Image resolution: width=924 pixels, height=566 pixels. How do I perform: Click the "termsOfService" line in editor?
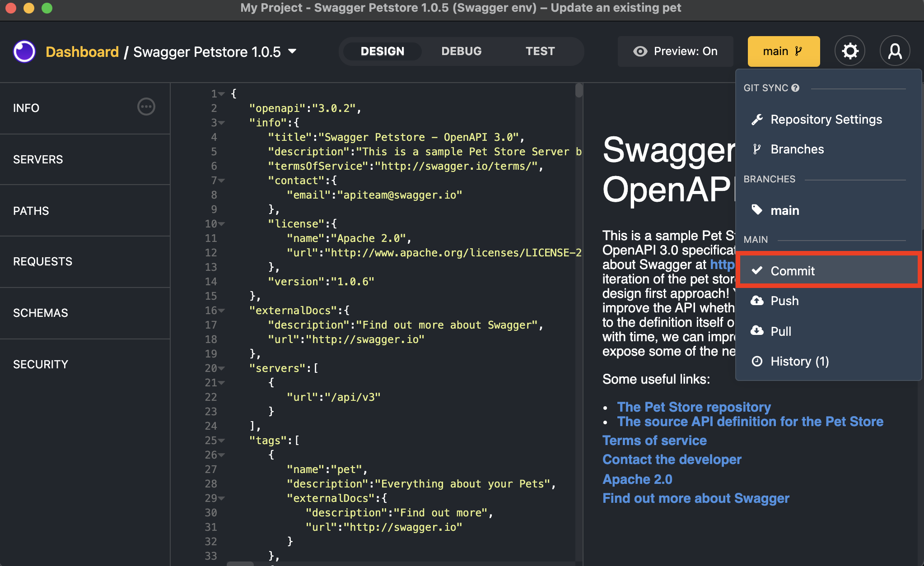pos(406,166)
